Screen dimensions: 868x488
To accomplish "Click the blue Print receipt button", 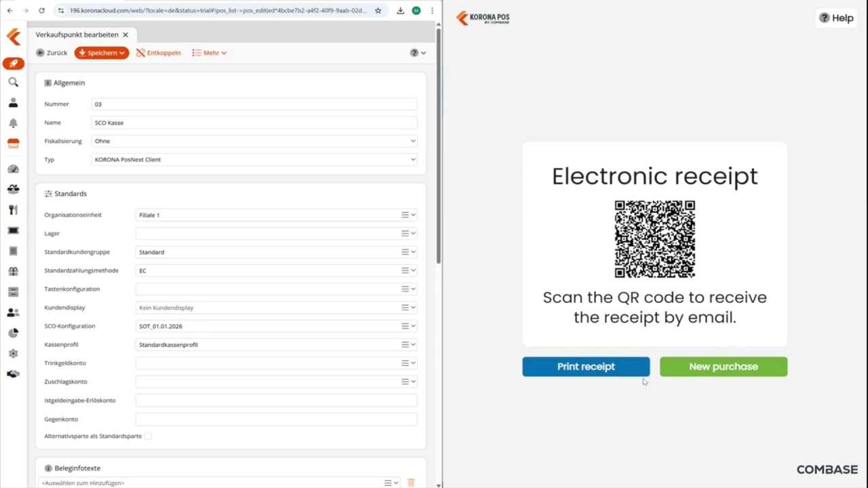I will coord(586,367).
